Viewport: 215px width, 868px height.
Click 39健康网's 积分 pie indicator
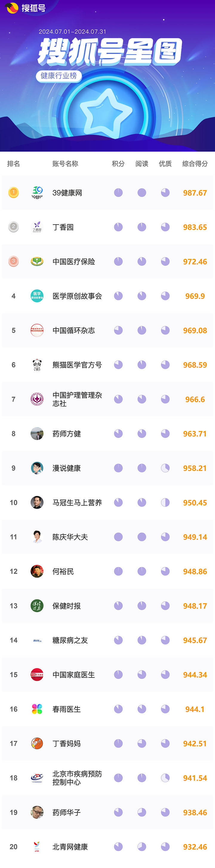[x=118, y=192]
